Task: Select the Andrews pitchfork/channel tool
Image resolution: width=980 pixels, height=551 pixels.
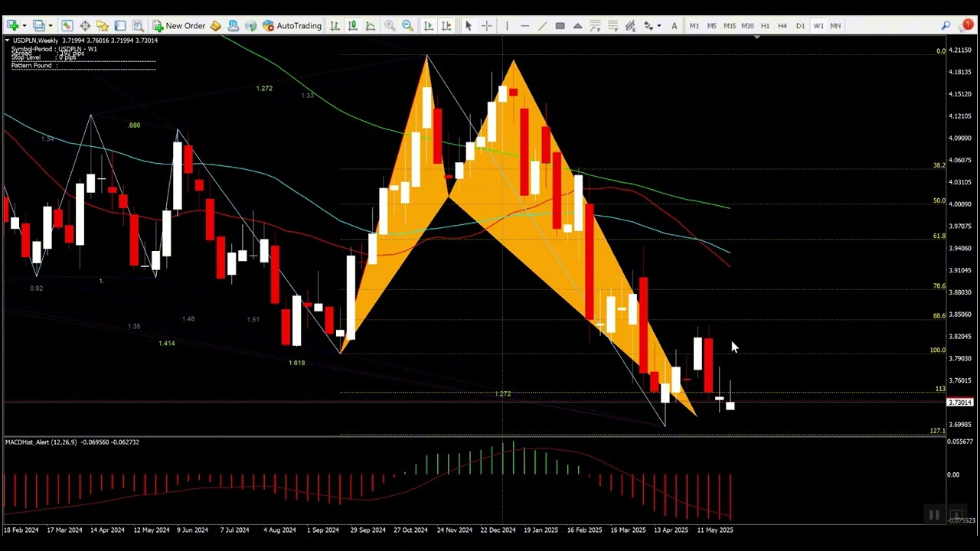Action: 630,26
